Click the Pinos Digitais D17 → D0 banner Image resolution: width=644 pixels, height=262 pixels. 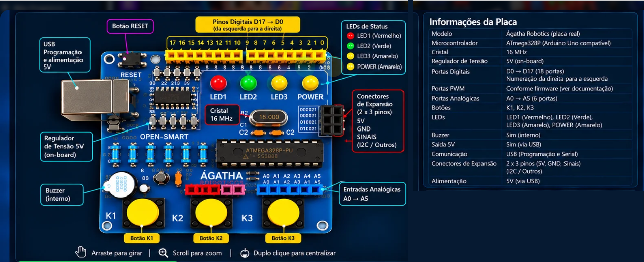248,25
